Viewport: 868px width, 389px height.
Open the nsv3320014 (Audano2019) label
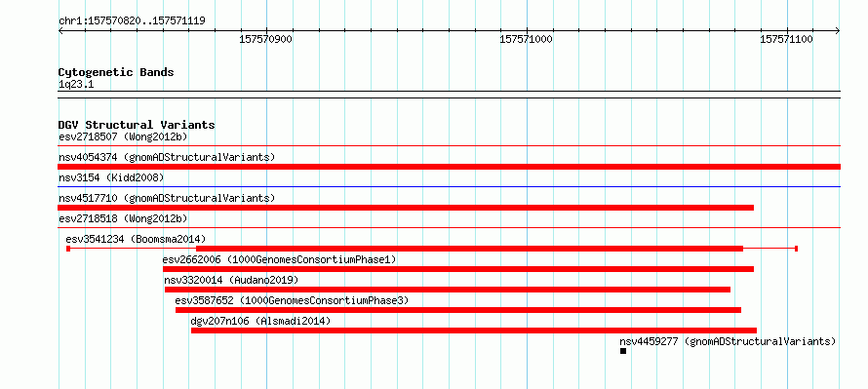231,280
